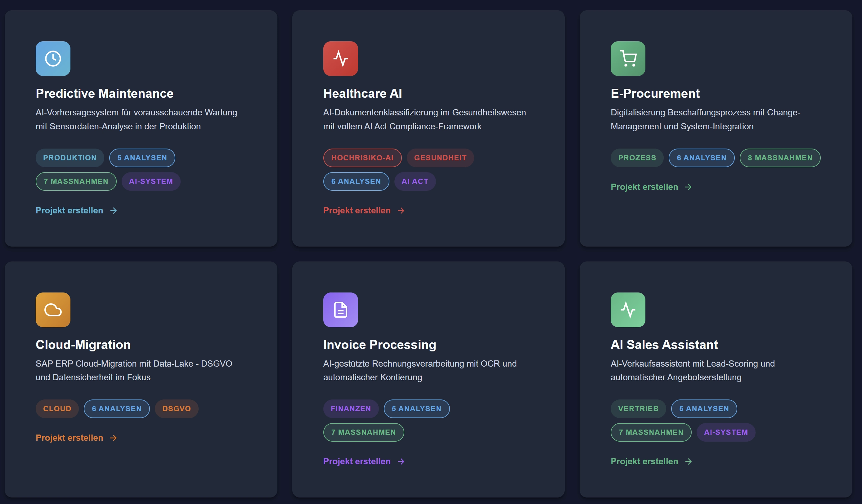Click arrow next to Healthcare AI's Projekt erstellen
Viewport: 862px width, 504px height.
coord(401,211)
